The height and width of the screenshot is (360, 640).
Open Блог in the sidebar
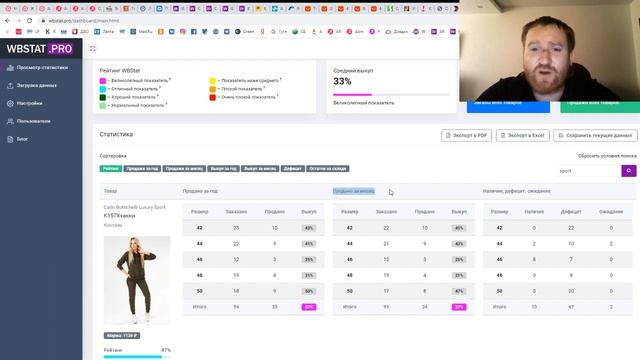(22, 139)
